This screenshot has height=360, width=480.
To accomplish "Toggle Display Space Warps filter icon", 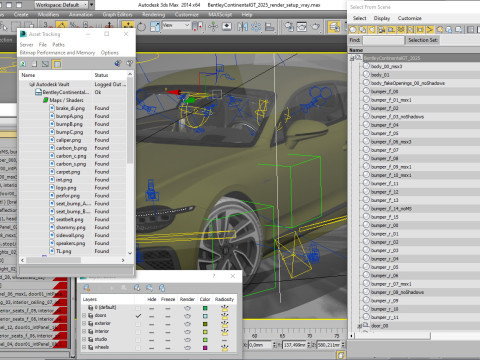I will click(401, 30).
